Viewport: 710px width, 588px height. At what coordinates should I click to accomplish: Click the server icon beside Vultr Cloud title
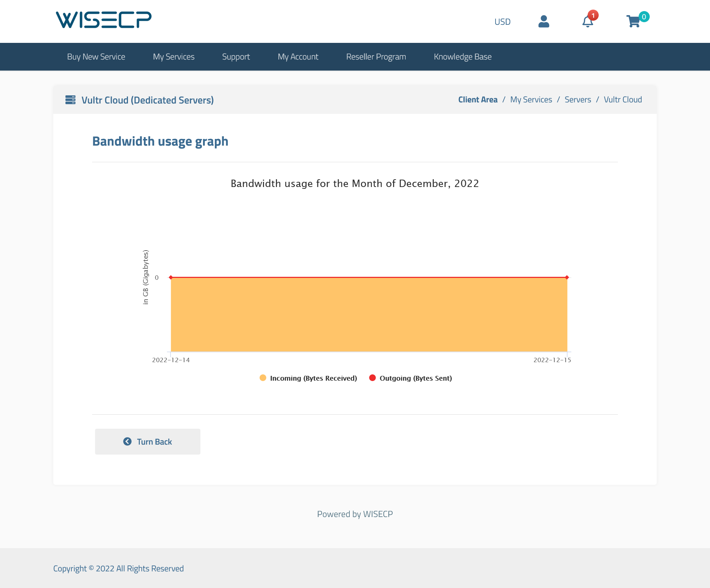[70, 100]
